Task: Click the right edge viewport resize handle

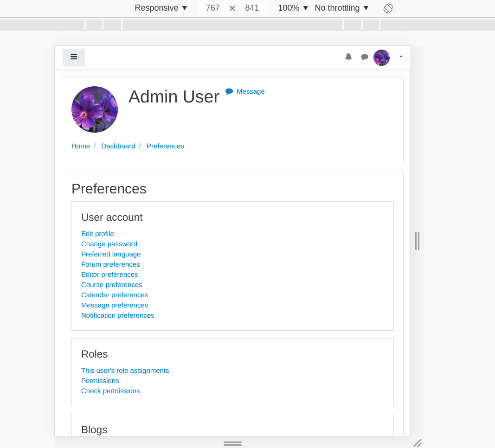Action: [x=418, y=241]
